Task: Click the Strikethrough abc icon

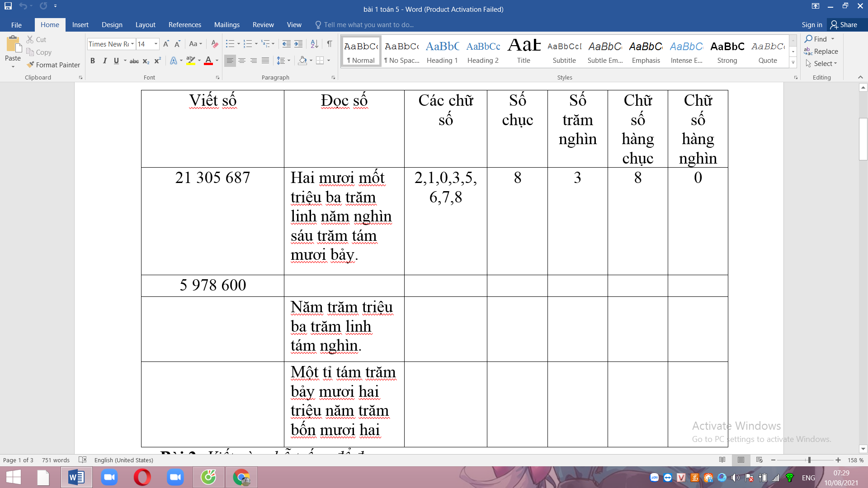Action: pos(134,61)
